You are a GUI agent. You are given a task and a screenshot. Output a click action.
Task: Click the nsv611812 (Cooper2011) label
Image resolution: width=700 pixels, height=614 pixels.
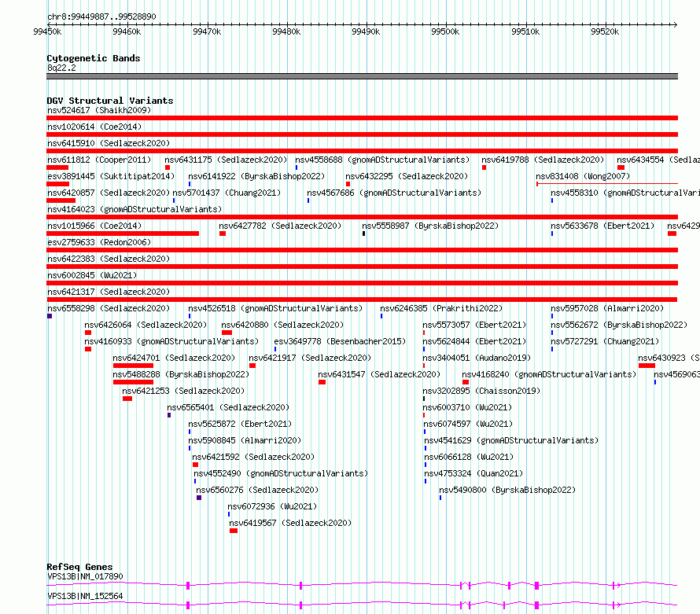click(99, 160)
